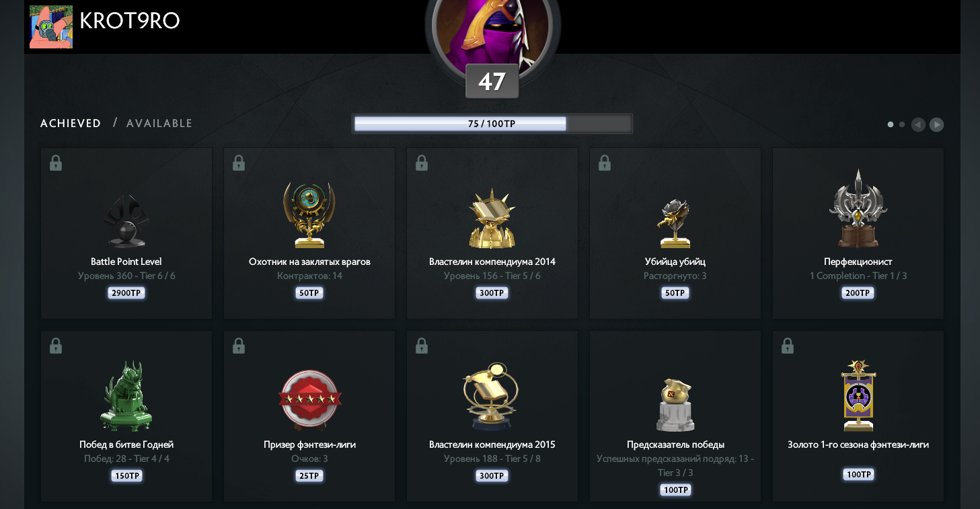This screenshot has width=980, height=509.
Task: Switch to the ACHIEVED tab
Action: [71, 123]
